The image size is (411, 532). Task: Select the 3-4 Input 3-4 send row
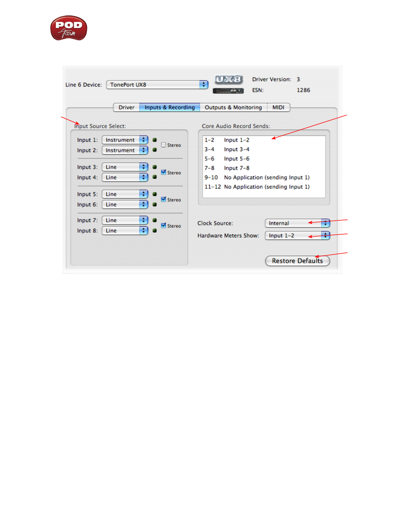[x=264, y=149]
